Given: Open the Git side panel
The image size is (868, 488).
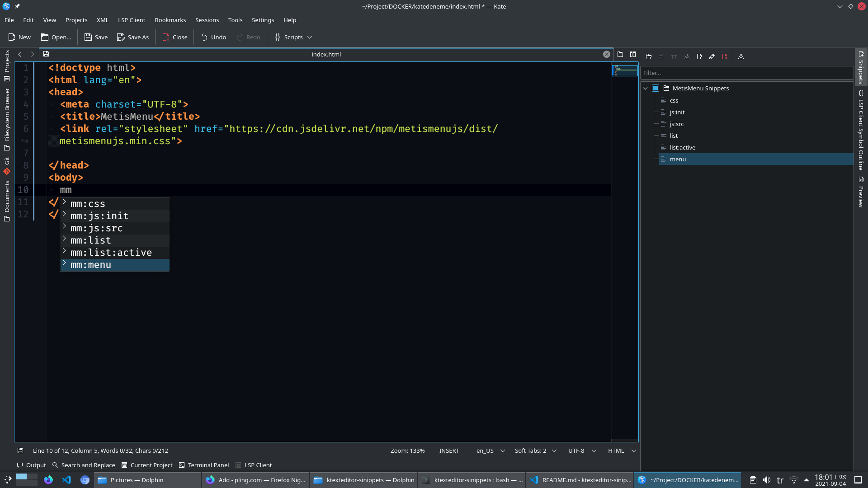Looking at the screenshot, I should (x=7, y=166).
